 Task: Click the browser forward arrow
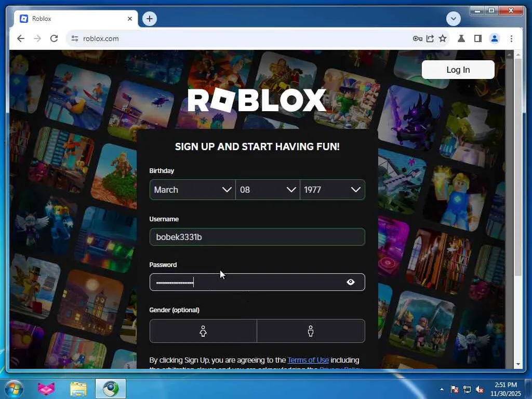pyautogui.click(x=37, y=38)
